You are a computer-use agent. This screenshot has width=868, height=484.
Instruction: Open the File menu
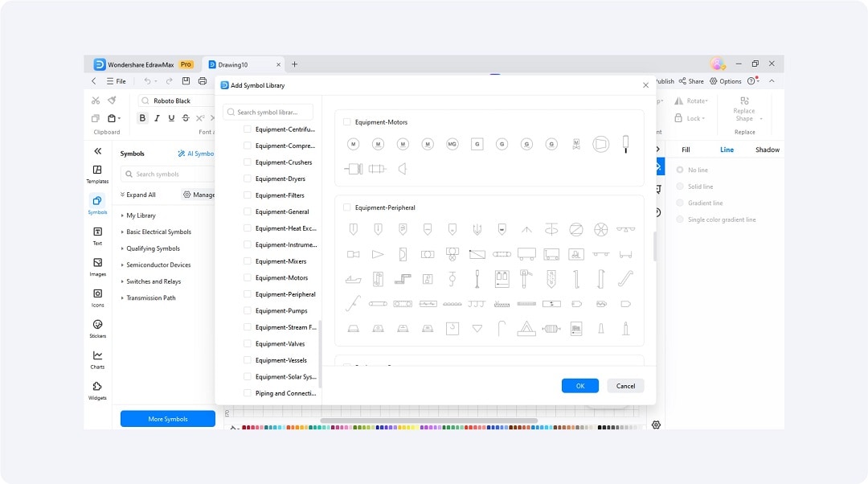(117, 81)
